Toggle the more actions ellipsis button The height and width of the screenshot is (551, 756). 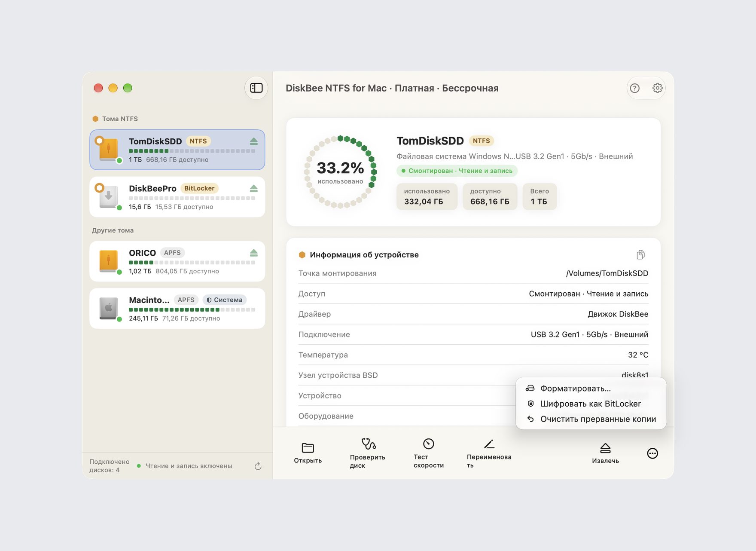coord(652,453)
